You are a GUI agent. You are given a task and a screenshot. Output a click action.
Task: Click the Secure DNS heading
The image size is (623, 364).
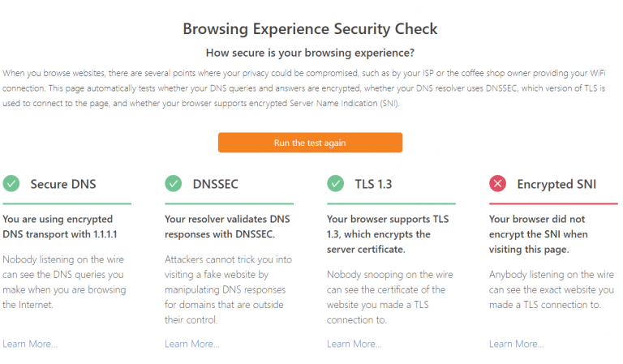click(63, 184)
